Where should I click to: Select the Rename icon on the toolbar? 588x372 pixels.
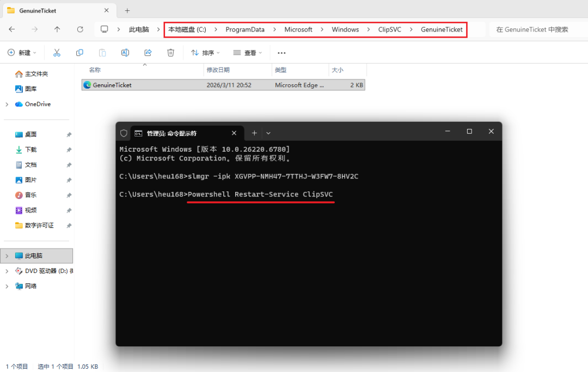click(125, 52)
